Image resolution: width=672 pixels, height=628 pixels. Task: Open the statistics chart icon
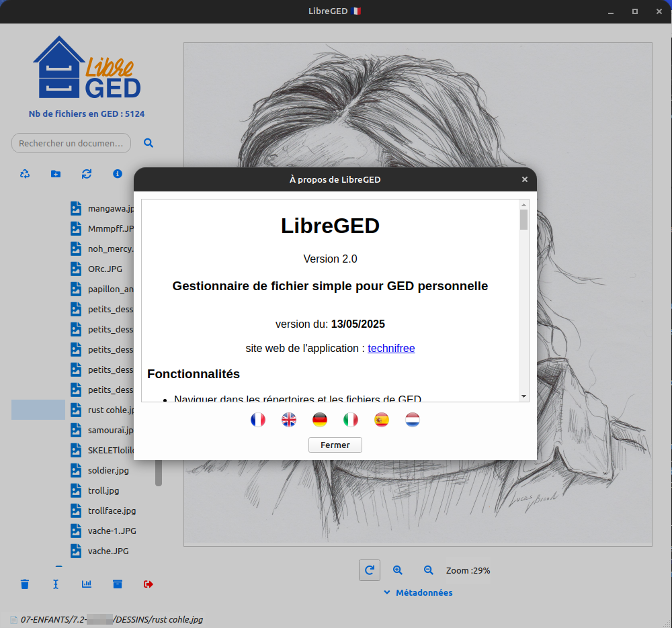click(x=87, y=584)
